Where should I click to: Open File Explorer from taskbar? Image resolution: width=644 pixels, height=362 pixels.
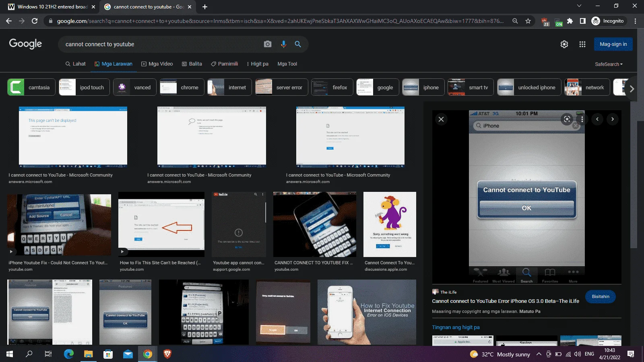click(x=88, y=354)
